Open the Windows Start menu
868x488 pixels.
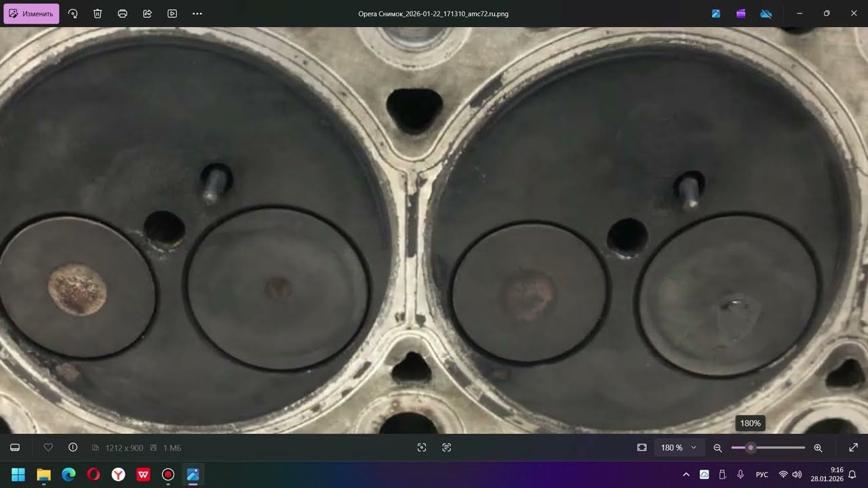[x=18, y=474]
